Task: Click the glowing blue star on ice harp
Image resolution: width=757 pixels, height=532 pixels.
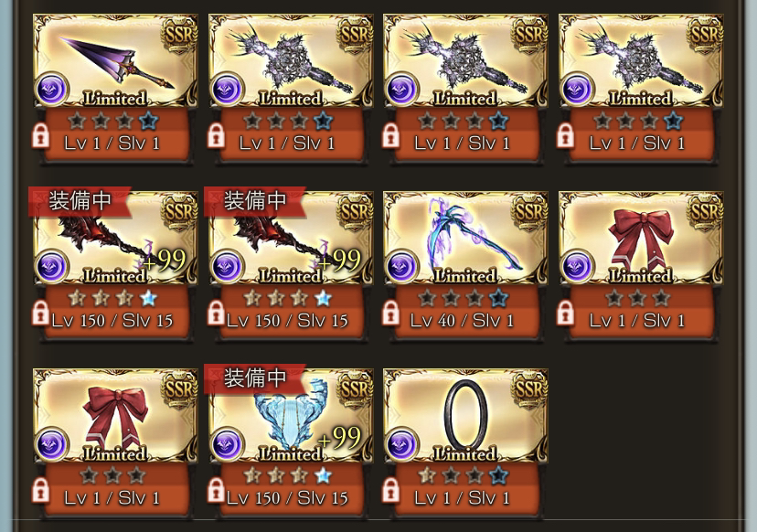Action: 323,476
